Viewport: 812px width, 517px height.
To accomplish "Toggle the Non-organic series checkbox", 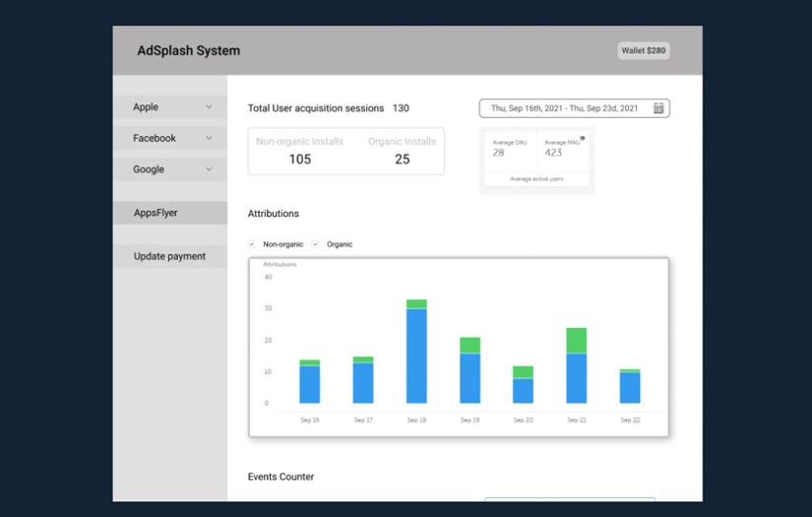I will (252, 244).
